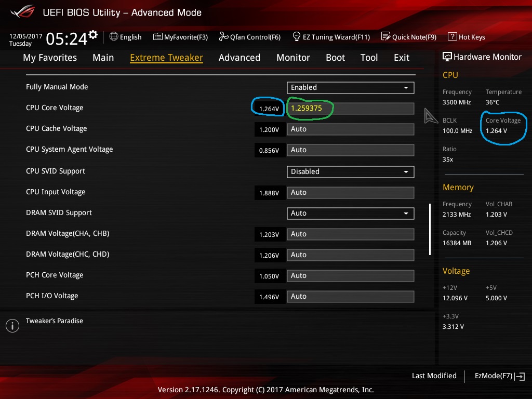Click the 2133 MHz memory frequency value
The image size is (532, 399).
pos(457,215)
